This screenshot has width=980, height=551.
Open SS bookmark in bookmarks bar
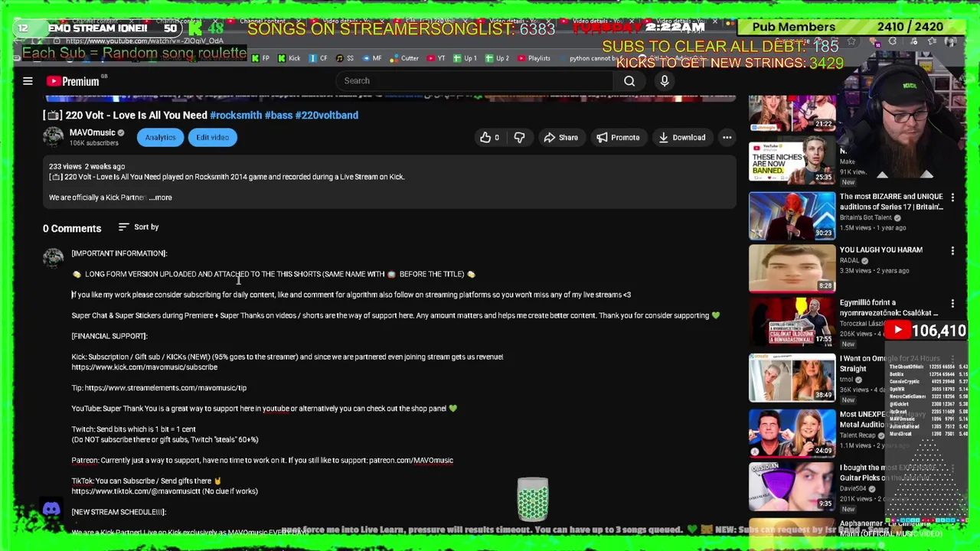[345, 58]
